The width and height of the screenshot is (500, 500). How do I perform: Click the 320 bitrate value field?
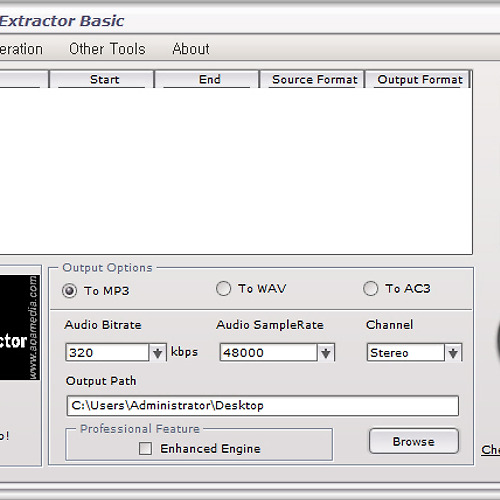point(107,353)
